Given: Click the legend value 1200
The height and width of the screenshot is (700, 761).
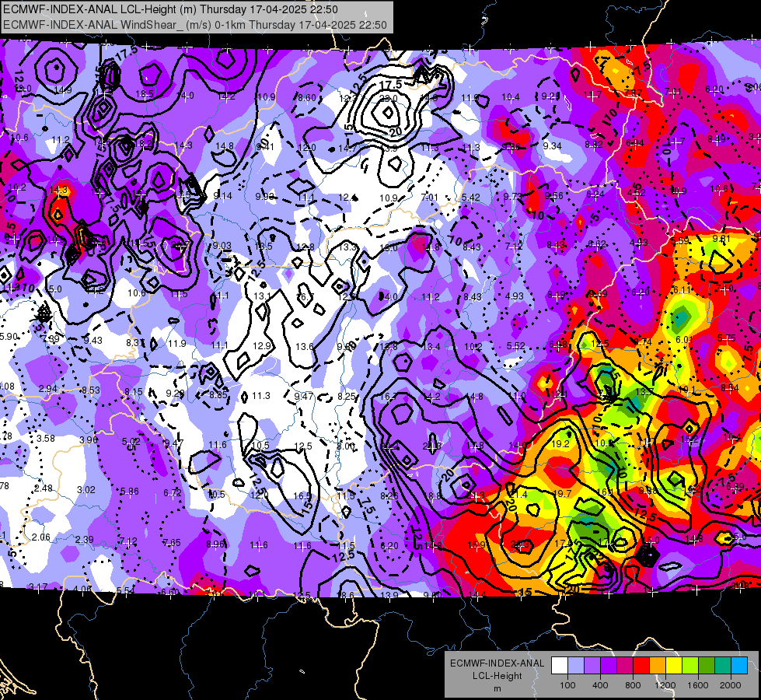Looking at the screenshot, I should (x=665, y=685).
